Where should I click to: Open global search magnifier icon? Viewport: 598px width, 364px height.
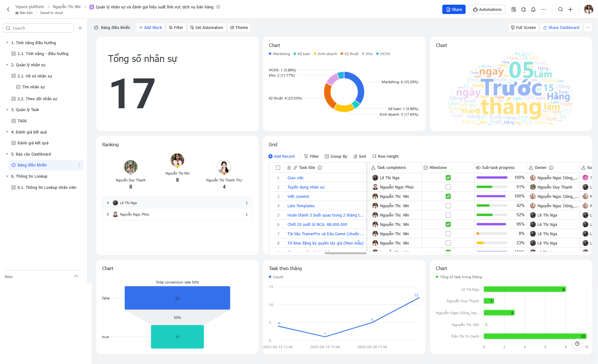tap(560, 9)
